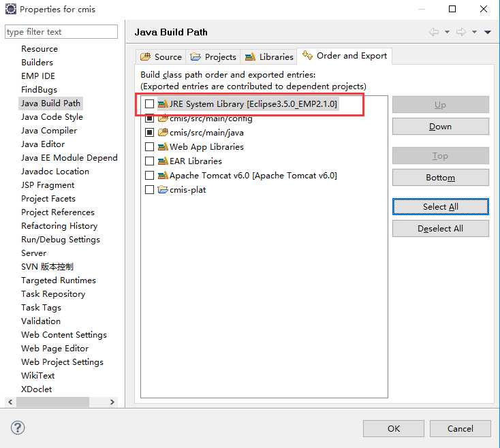Image resolution: width=500 pixels, height=448 pixels.
Task: Select Web Page Editor item
Action: coord(55,349)
